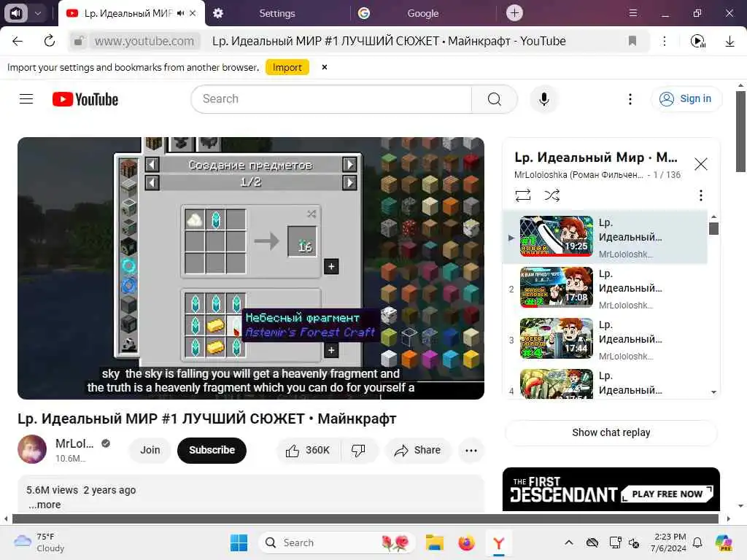The image size is (747, 560).
Task: Open Yandex Browser taskbar icon
Action: point(498,542)
